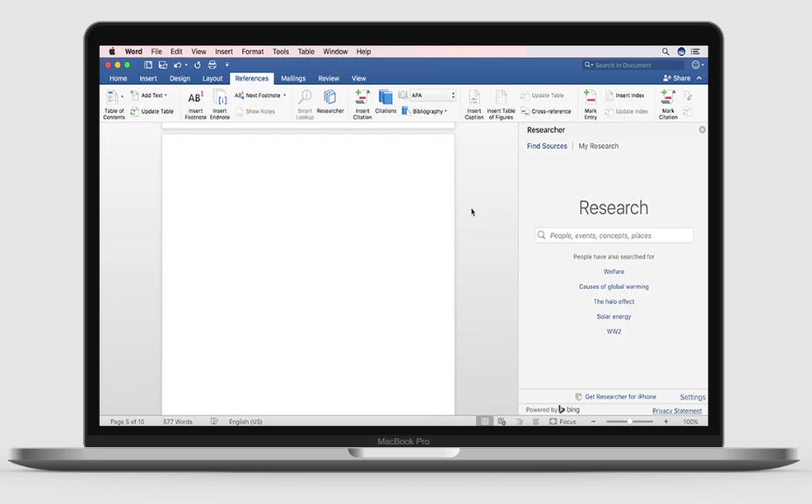Click the zoom out minus button
This screenshot has height=504, width=812.
click(593, 422)
